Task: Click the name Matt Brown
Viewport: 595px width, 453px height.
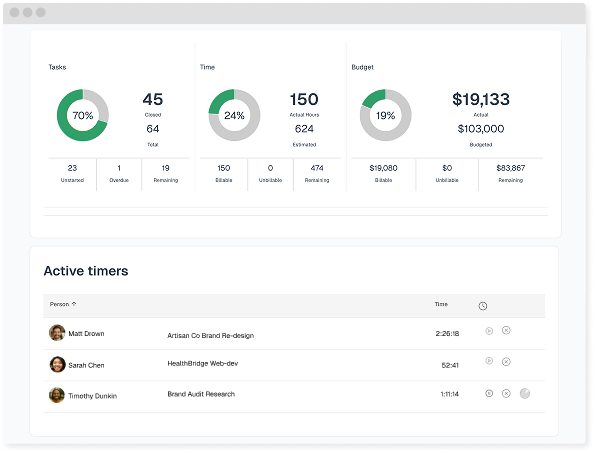Action: coord(86,333)
